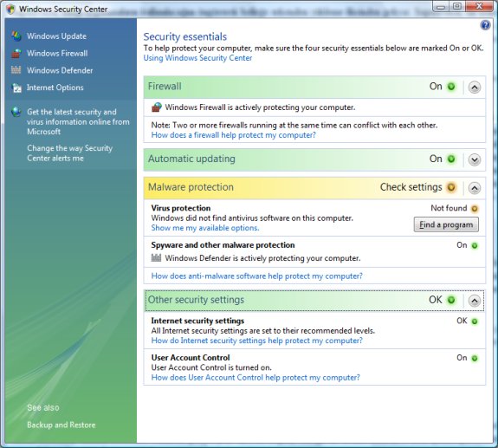Image resolution: width=498 pixels, height=448 pixels.
Task: Click the Windows Defender castle icon in sidebar
Action: click(16, 70)
